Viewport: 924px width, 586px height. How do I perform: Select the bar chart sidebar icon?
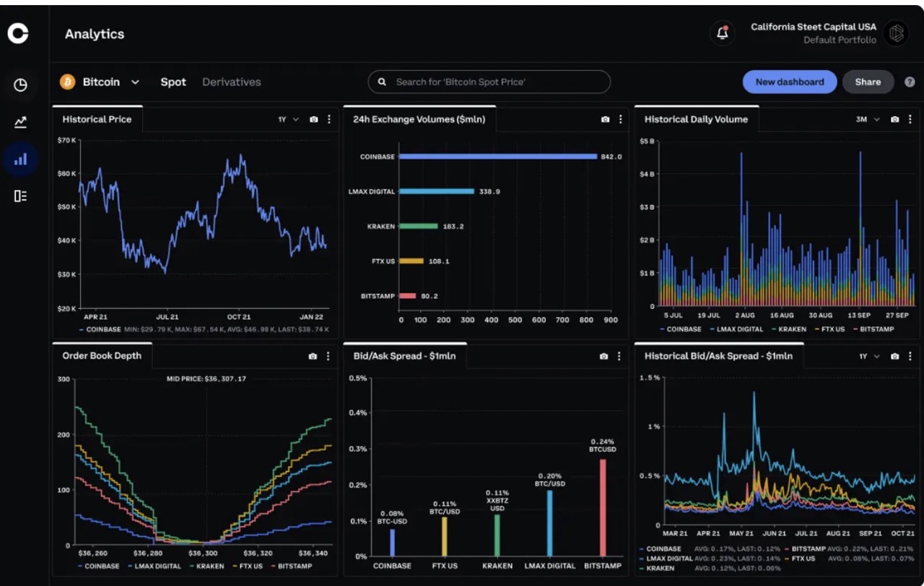coord(20,159)
